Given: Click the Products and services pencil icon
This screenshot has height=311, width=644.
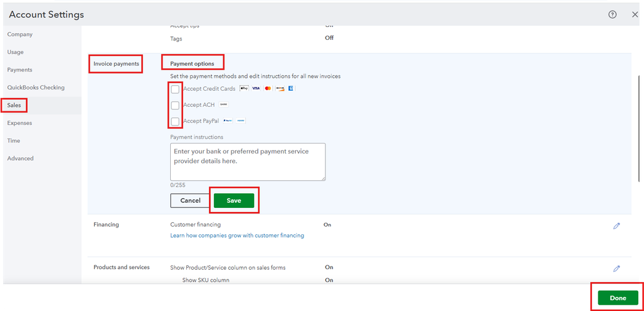Looking at the screenshot, I should pos(616,269).
